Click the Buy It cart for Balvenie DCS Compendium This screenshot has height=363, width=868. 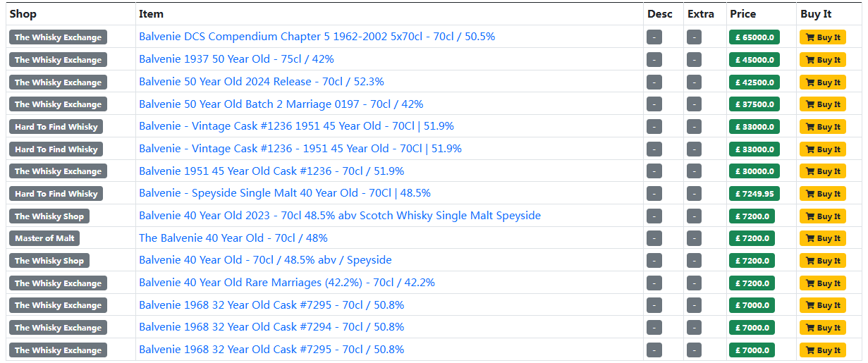tap(822, 37)
